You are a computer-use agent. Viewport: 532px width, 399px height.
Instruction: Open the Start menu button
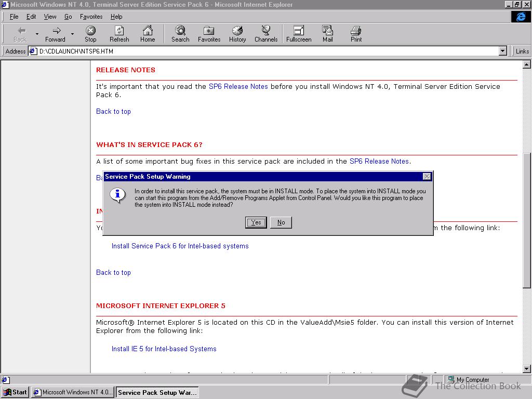(x=15, y=392)
